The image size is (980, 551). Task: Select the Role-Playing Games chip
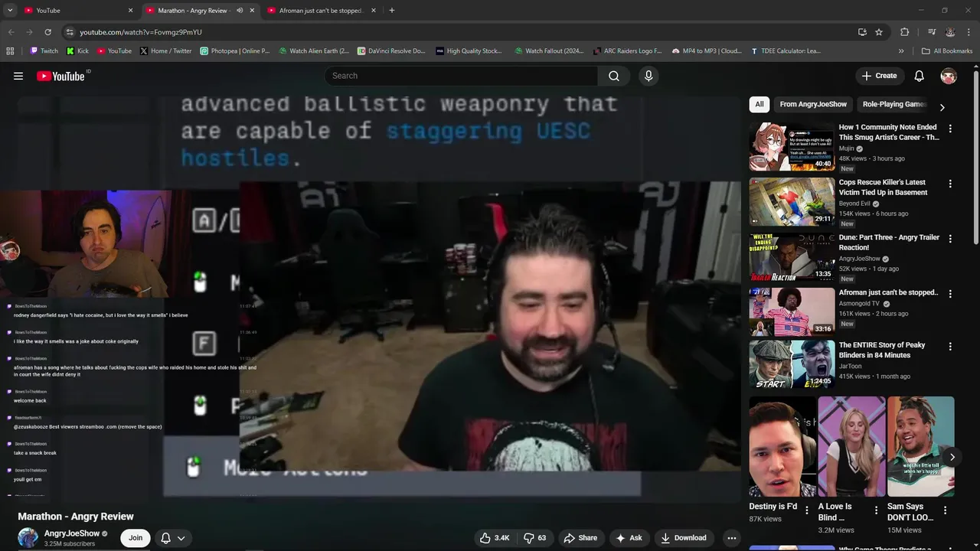[x=894, y=104]
